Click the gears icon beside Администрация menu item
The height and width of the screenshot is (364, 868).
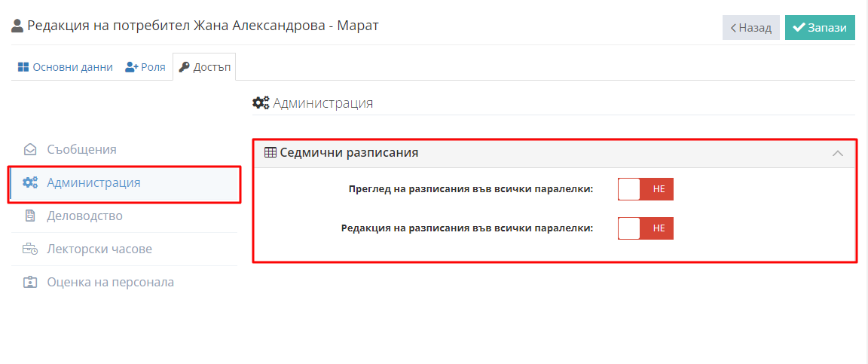point(30,182)
